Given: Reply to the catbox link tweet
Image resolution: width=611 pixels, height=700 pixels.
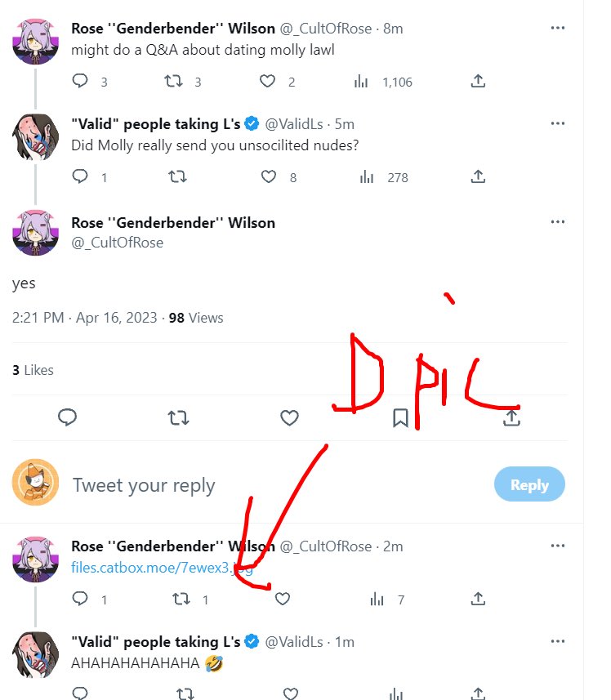Looking at the screenshot, I should click(80, 599).
